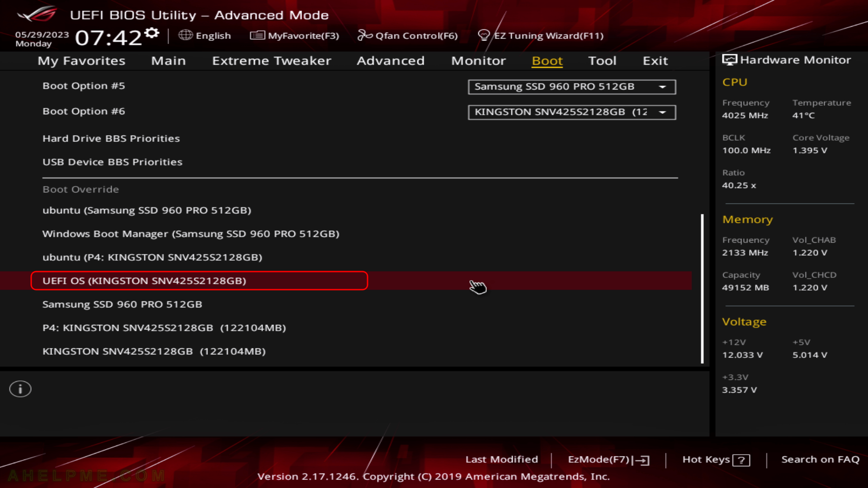The height and width of the screenshot is (488, 868).
Task: Click the globe language icon
Action: click(185, 35)
